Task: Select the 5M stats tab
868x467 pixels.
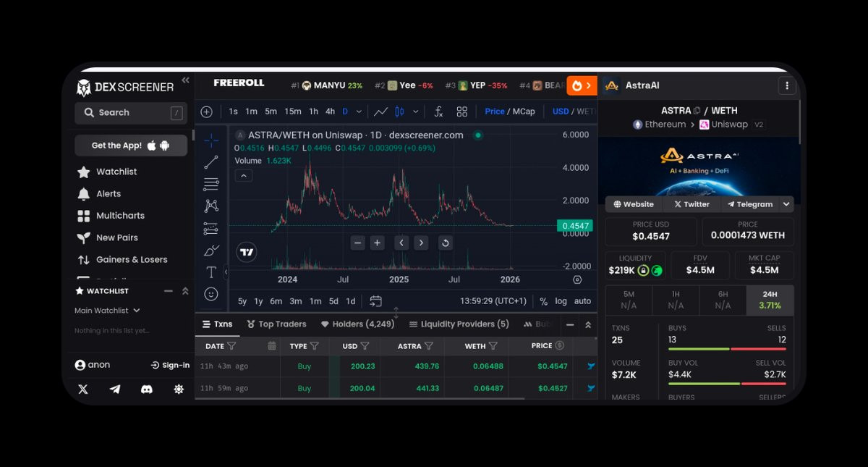Action: pyautogui.click(x=629, y=300)
